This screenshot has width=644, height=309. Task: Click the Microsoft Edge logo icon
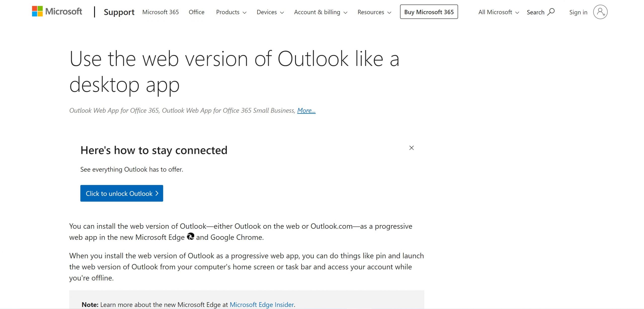[190, 237]
